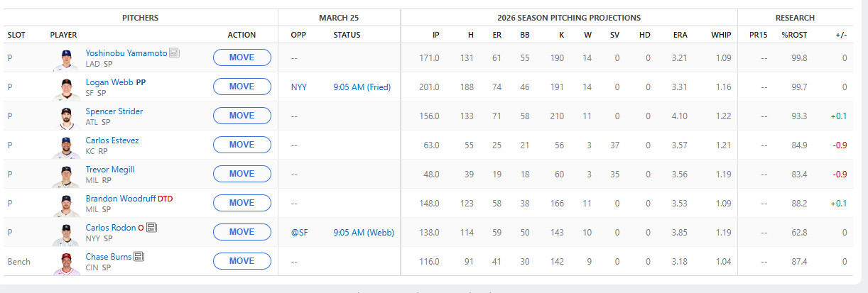Move Yoshinobu Yamamoto to another slot
The width and height of the screenshot is (868, 293).
coord(242,57)
